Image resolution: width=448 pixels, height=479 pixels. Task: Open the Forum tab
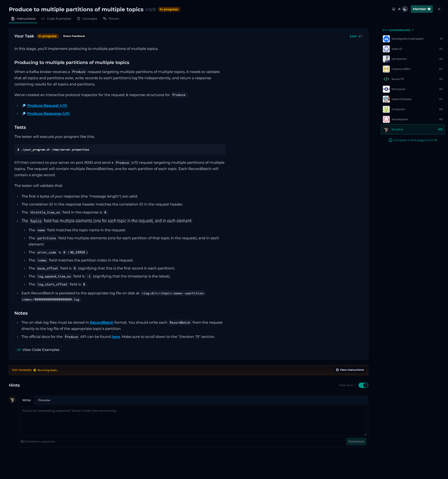coord(111,19)
